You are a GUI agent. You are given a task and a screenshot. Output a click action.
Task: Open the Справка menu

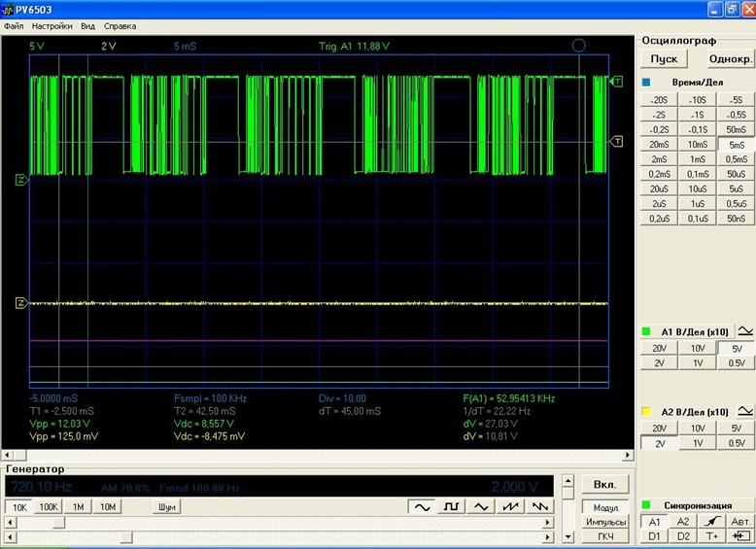[120, 26]
